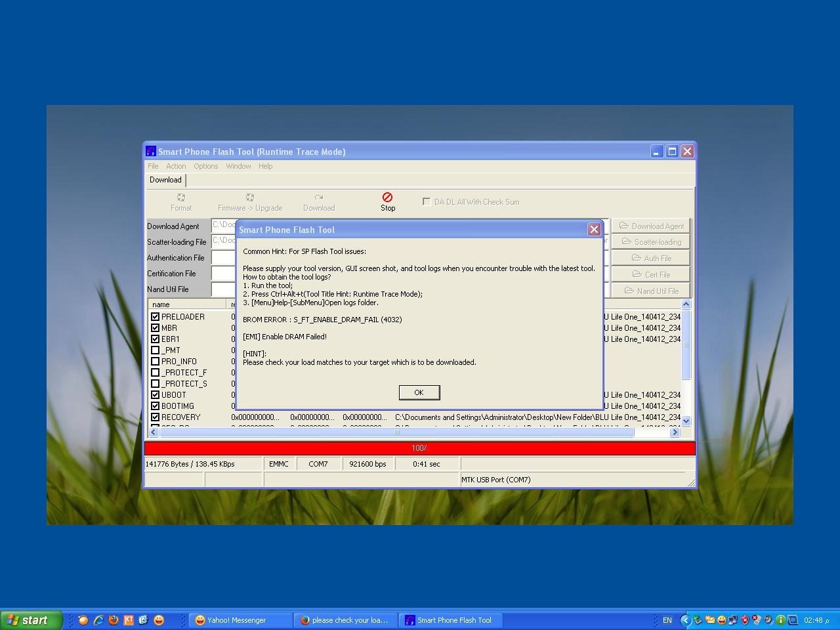Viewport: 840px width, 630px height.
Task: Switch to the Firefox 'please check your loa...' taskbar button
Action: coord(346,620)
